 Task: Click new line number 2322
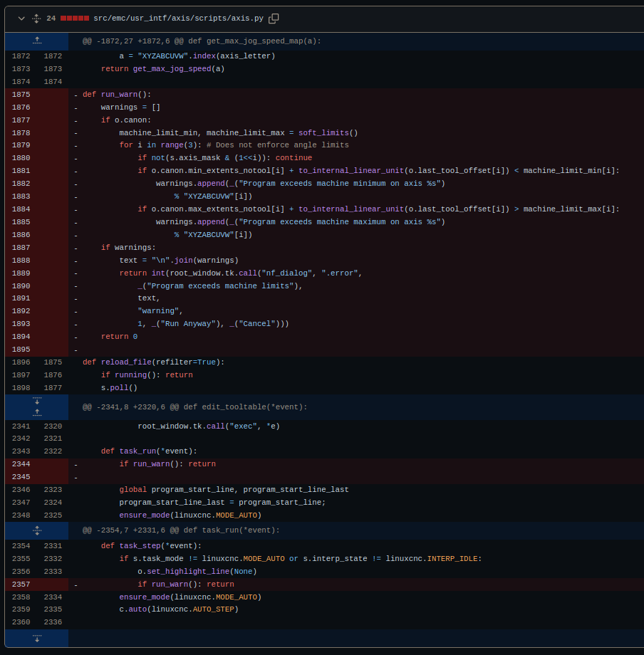coord(53,451)
